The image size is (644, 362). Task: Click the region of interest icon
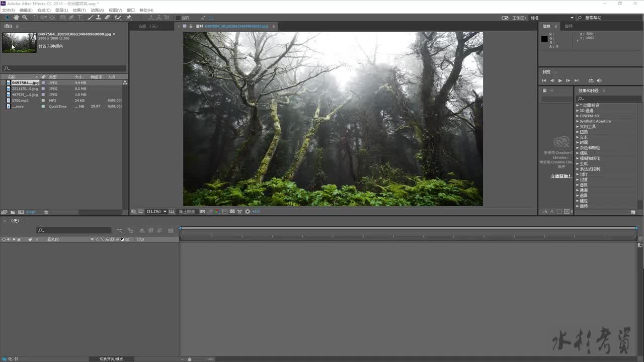225,212
